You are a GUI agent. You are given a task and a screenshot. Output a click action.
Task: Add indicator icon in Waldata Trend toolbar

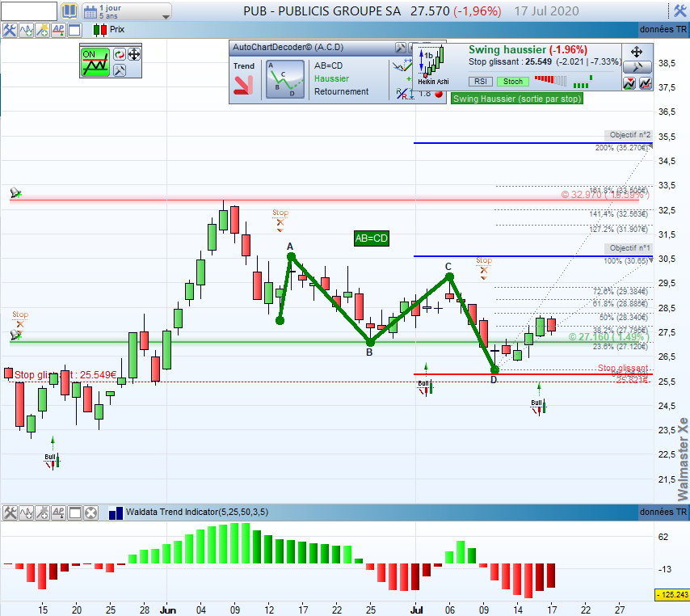click(x=26, y=513)
